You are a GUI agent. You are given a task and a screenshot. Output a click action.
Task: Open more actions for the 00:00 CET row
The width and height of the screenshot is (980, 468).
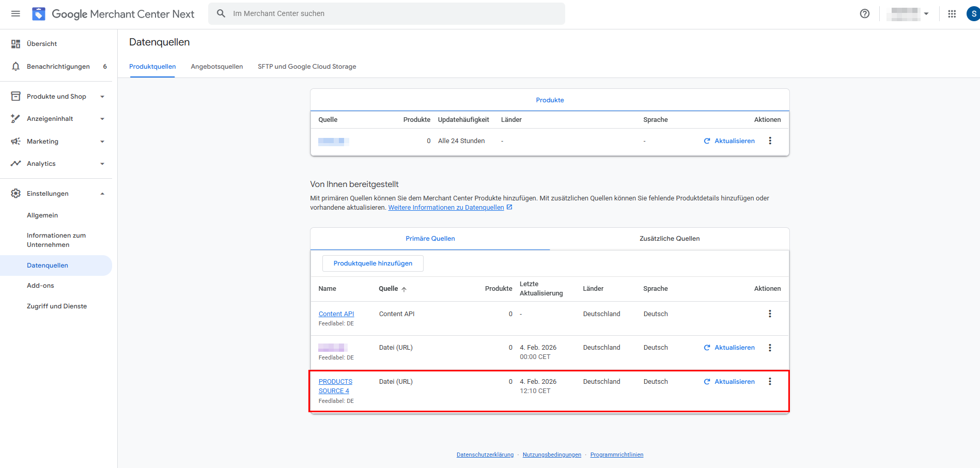[x=770, y=348]
